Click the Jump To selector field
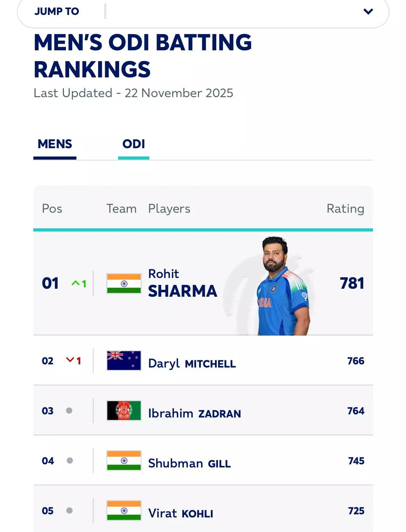Viewport: 406px width, 532px height. click(x=203, y=12)
